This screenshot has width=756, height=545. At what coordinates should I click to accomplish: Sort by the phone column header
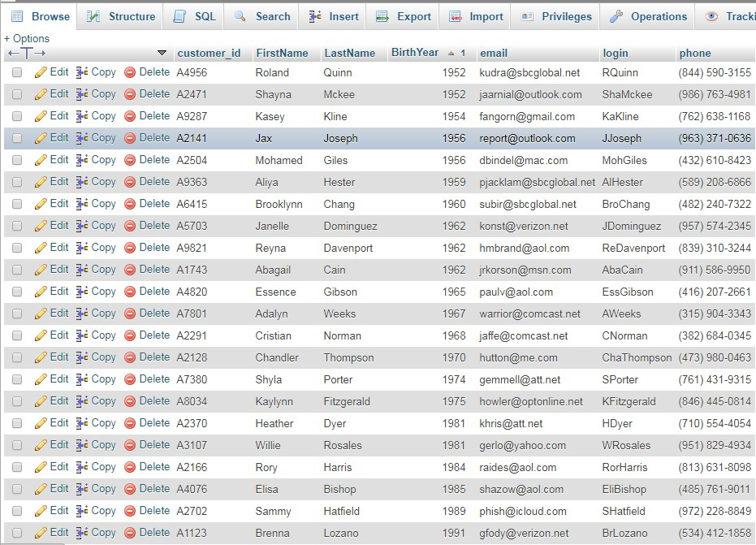(x=695, y=53)
